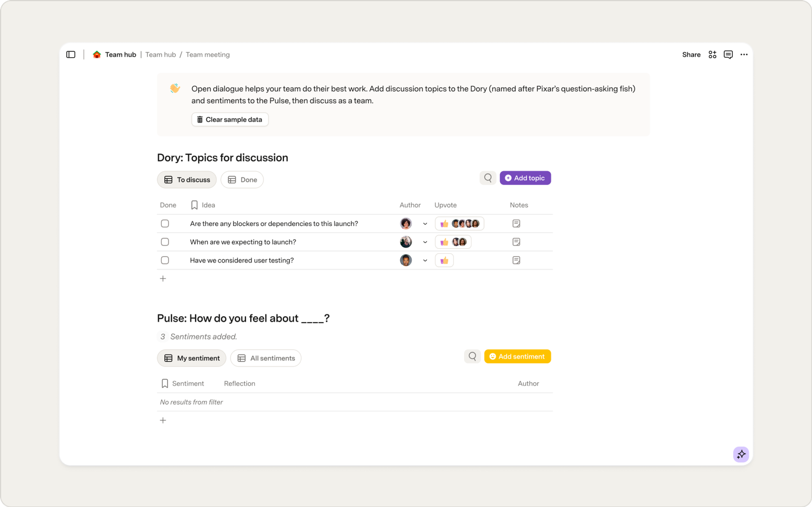Image resolution: width=812 pixels, height=507 pixels.
Task: Open the more options ellipsis menu
Action: point(744,54)
